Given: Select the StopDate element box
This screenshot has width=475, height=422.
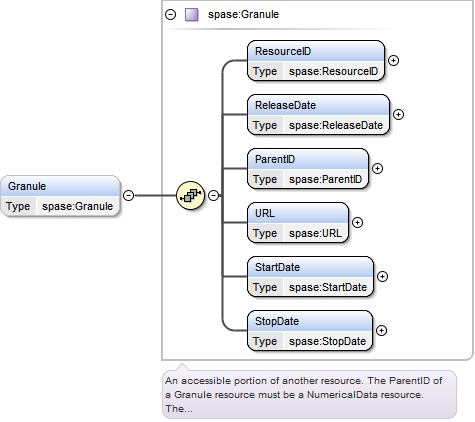Looking at the screenshot, I should click(x=310, y=331).
